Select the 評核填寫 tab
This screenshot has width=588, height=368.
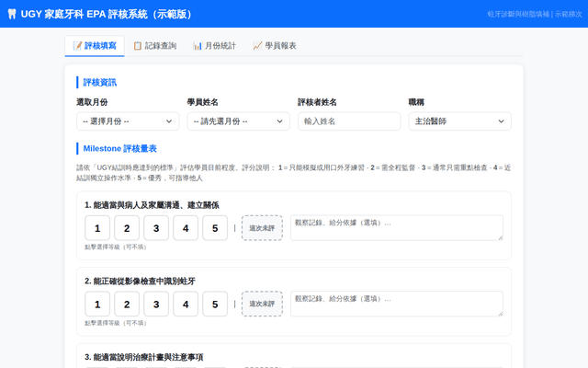(95, 46)
